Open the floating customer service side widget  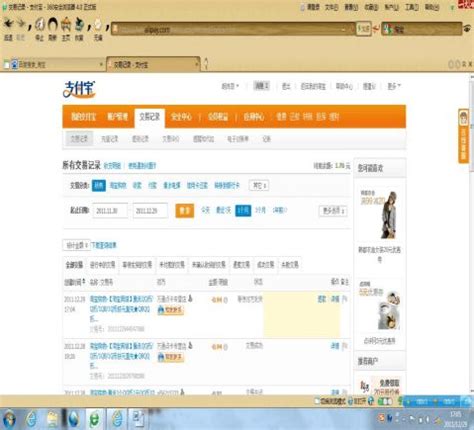pyautogui.click(x=463, y=136)
